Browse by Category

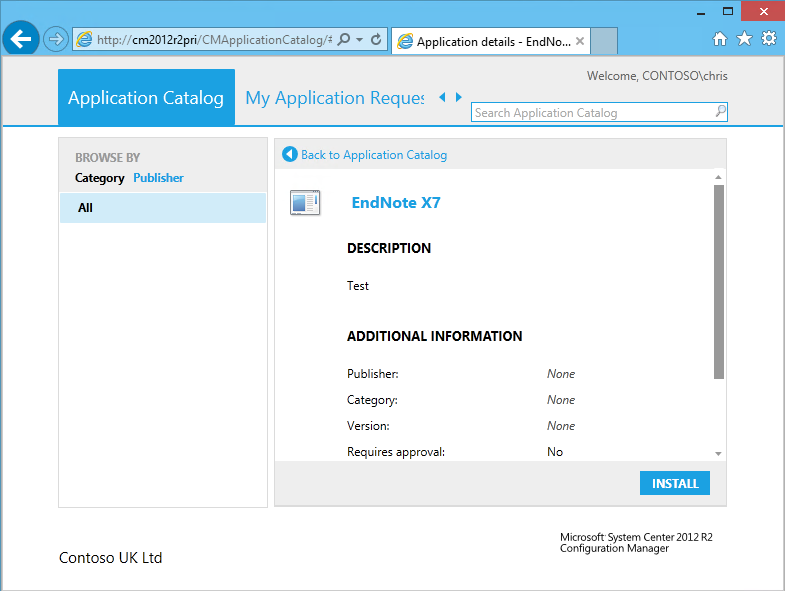(100, 178)
